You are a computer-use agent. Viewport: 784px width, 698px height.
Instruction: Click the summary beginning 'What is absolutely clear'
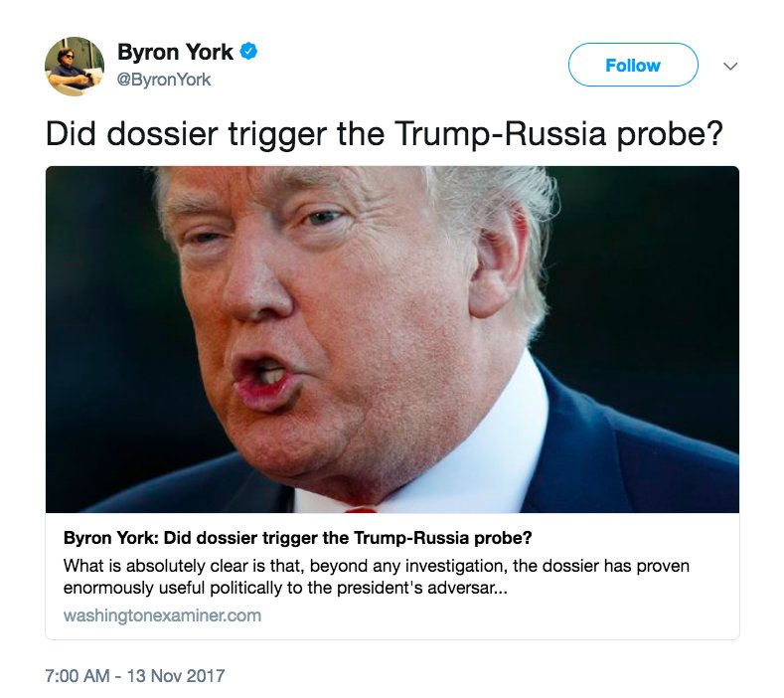377,577
